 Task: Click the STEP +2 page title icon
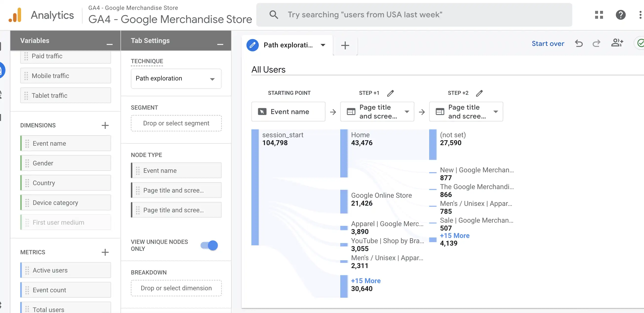[440, 112]
